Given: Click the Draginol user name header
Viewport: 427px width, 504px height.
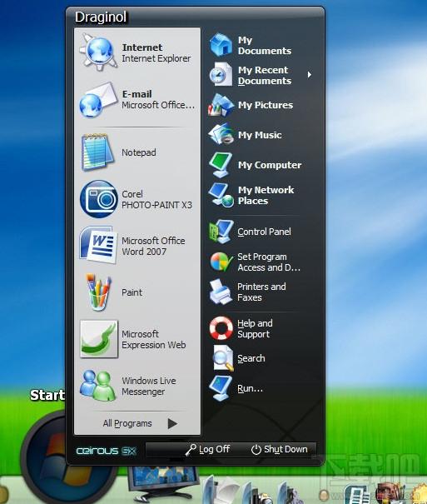Looking at the screenshot, I should [101, 17].
